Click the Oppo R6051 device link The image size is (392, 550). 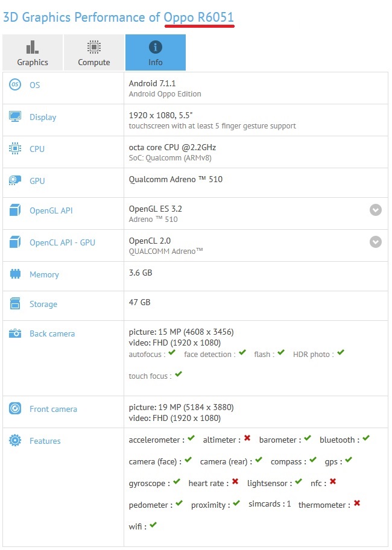point(199,17)
